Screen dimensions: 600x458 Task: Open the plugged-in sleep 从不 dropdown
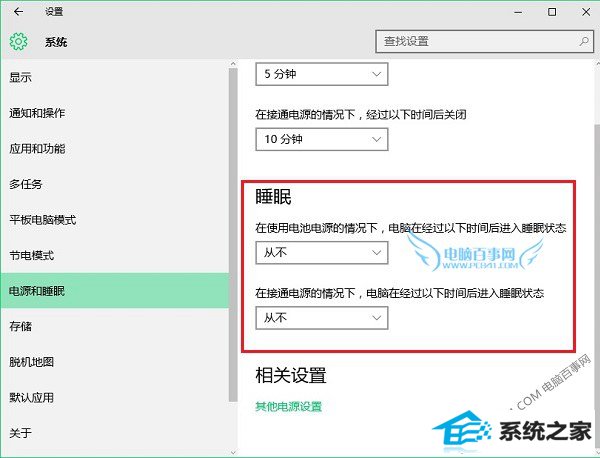click(322, 317)
